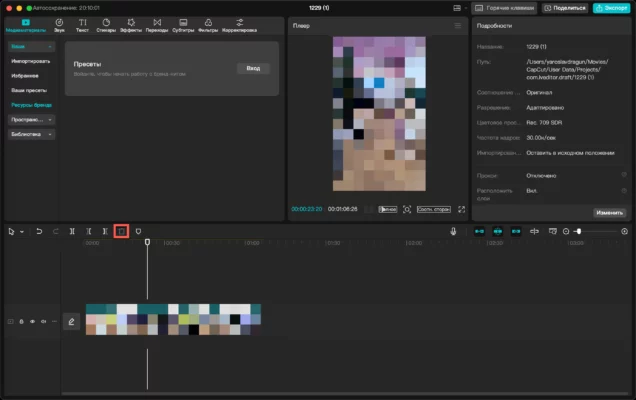This screenshot has height=400, width=636.
Task: Open the pointer tool mode dropdown arrow
Action: (22, 232)
